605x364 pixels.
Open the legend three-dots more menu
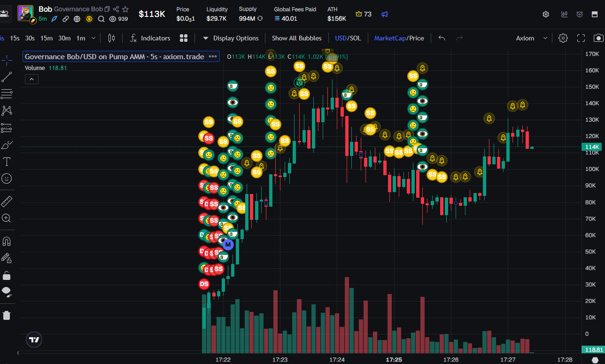(213, 56)
